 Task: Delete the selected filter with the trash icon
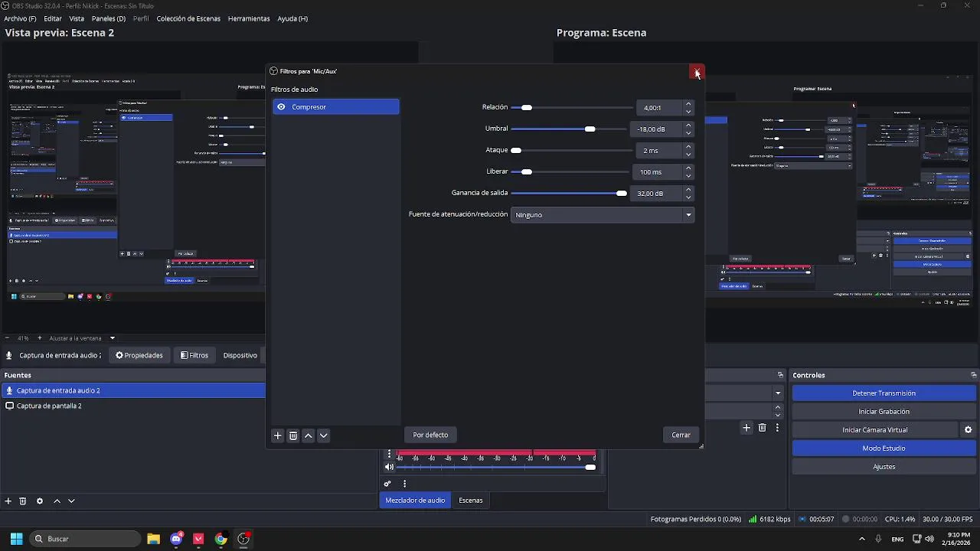pyautogui.click(x=293, y=435)
